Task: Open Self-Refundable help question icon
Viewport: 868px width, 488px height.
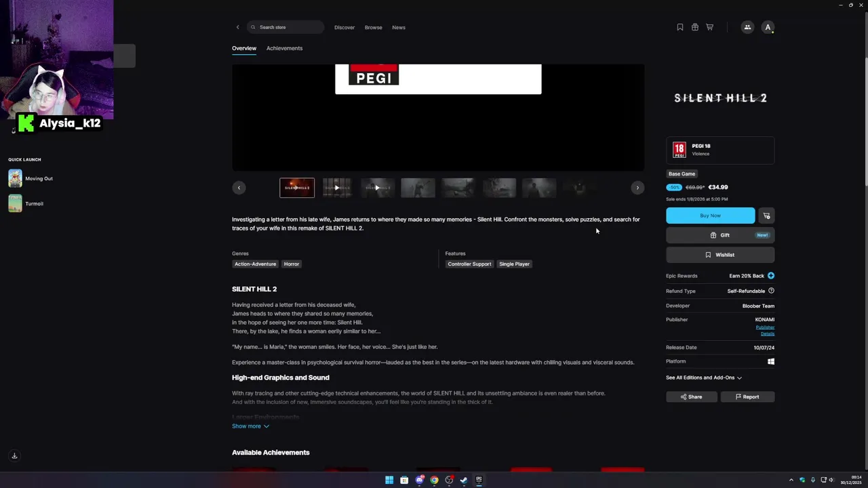Action: click(771, 291)
